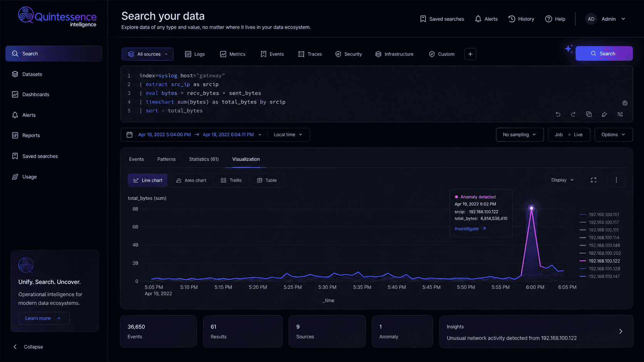Click the format query icon
Screen dimensions: 644x362
[620, 114]
